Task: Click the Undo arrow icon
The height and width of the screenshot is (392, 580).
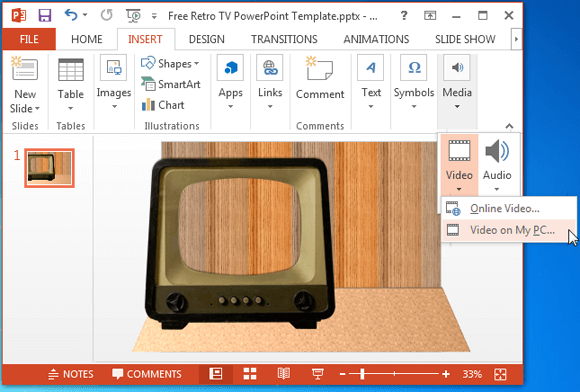Action: click(70, 15)
